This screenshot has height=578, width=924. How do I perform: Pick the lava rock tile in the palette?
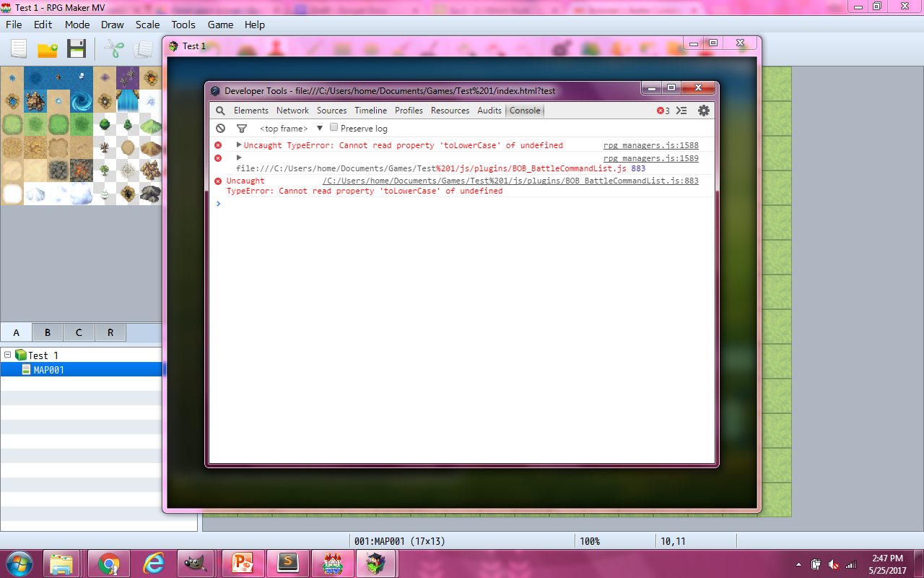click(82, 171)
